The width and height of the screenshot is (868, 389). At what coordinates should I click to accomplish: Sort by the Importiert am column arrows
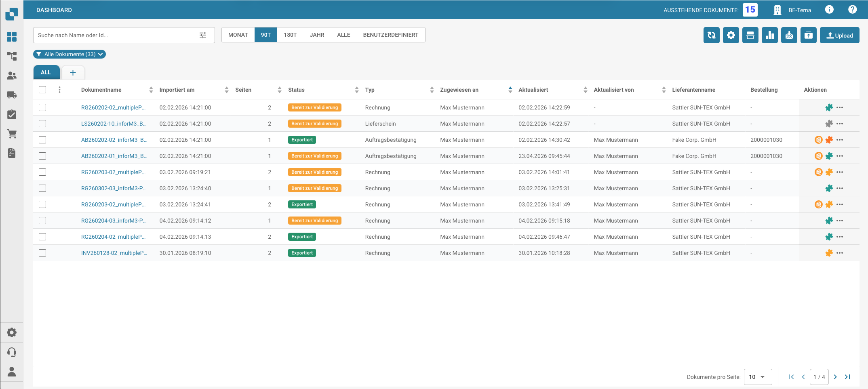(227, 90)
